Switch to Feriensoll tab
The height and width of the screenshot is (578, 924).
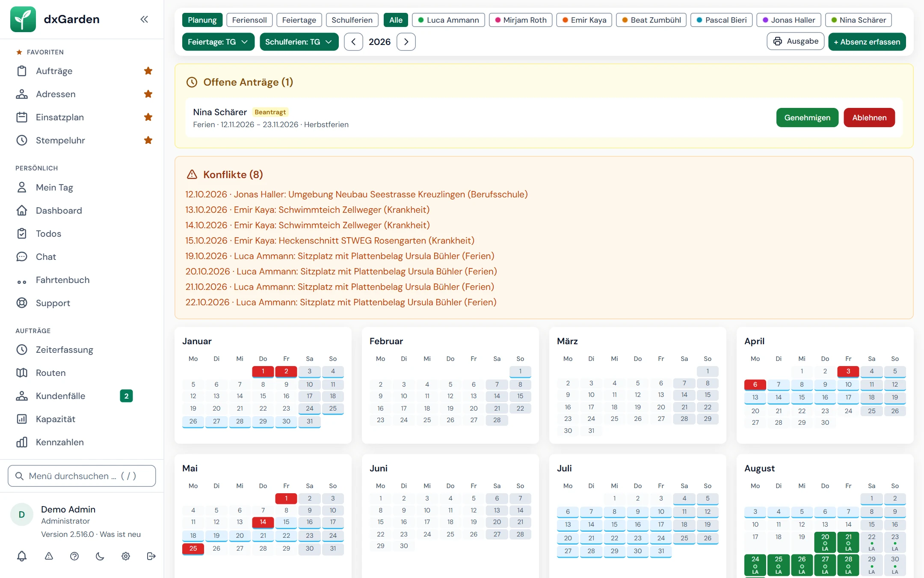(249, 20)
